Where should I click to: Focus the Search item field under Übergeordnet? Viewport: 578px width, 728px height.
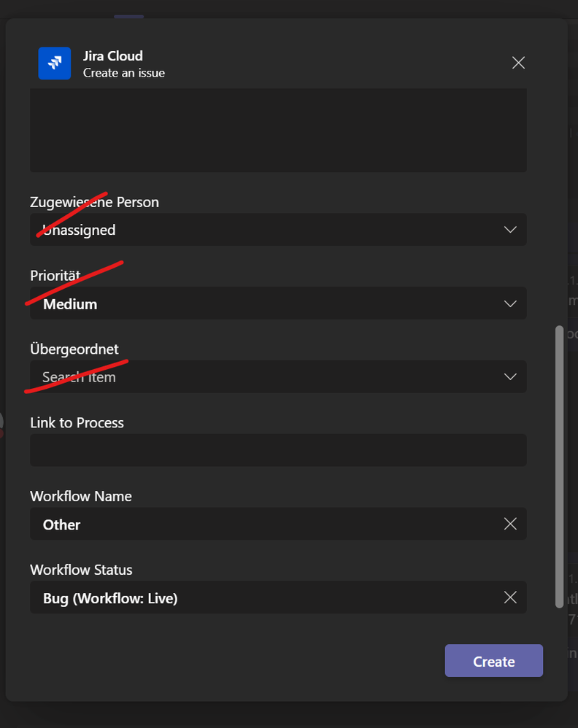(x=278, y=376)
